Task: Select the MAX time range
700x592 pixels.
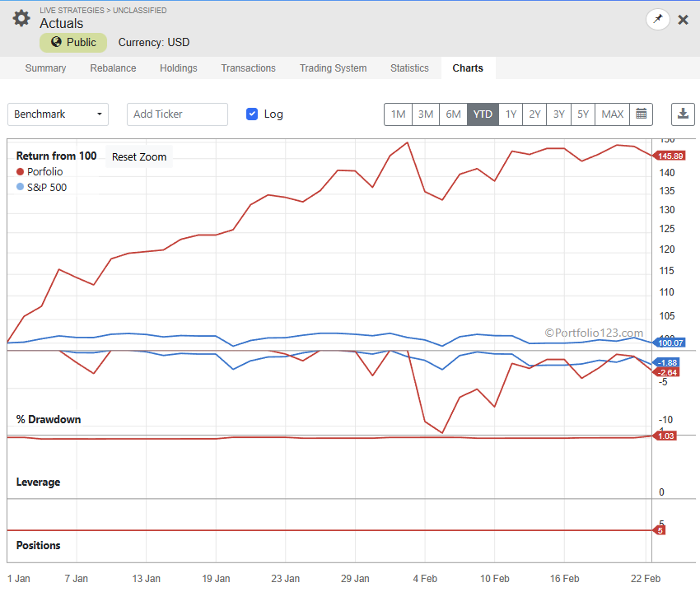Action: click(612, 114)
